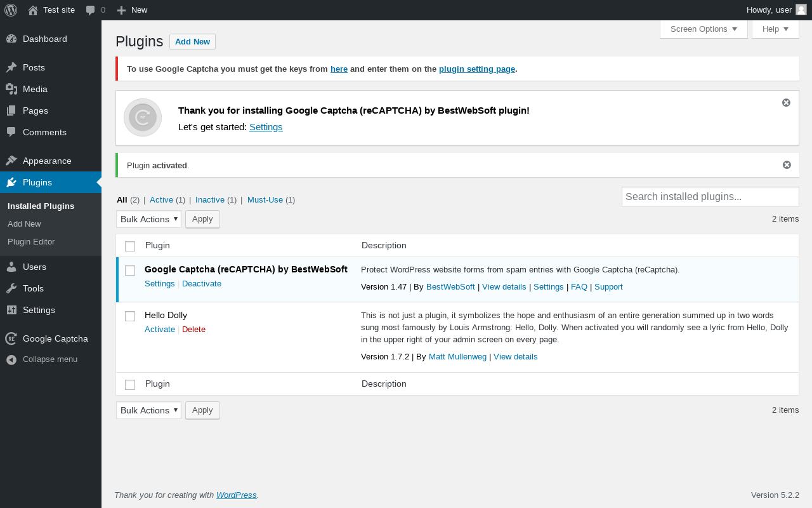Filter plugins by the Inactive tab

pyautogui.click(x=210, y=200)
